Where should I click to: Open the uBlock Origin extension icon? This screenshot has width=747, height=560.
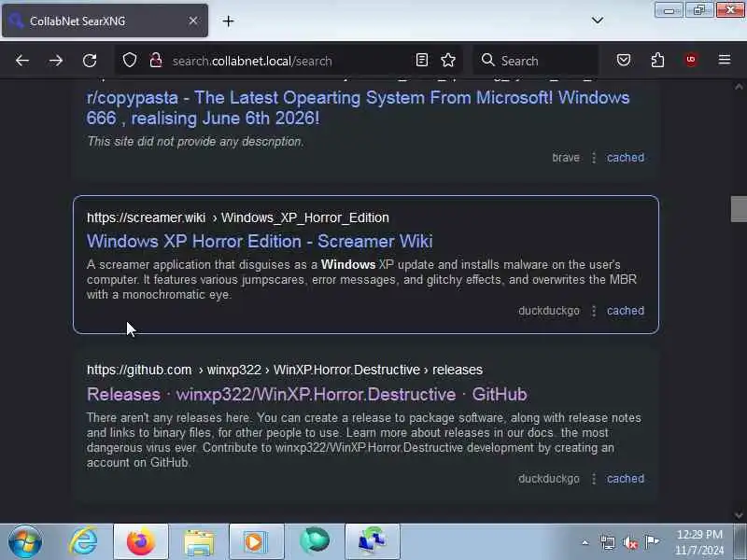[691, 60]
